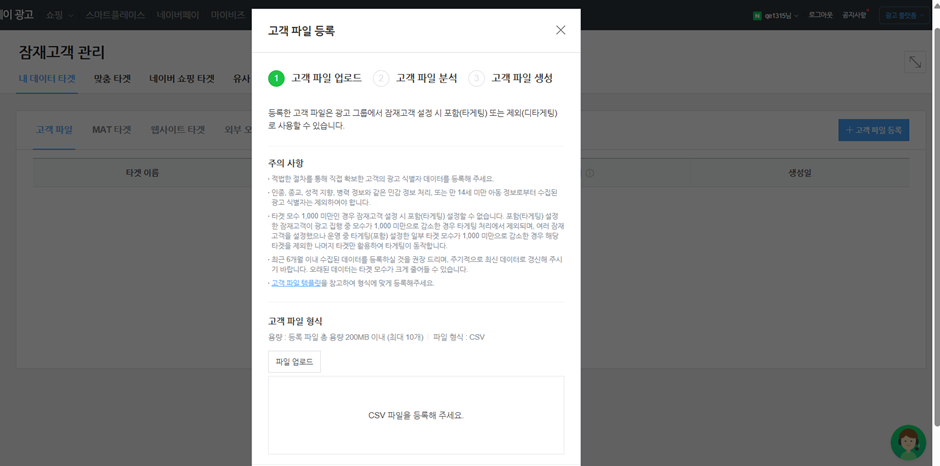Click the info icon in table header

[x=590, y=174]
